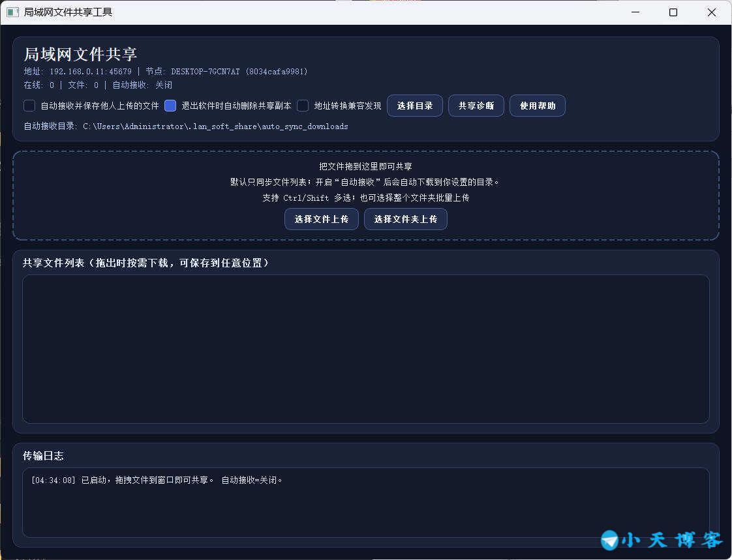The image size is (732, 560).
Task: Maximize the file sharing tool window
Action: tap(673, 12)
